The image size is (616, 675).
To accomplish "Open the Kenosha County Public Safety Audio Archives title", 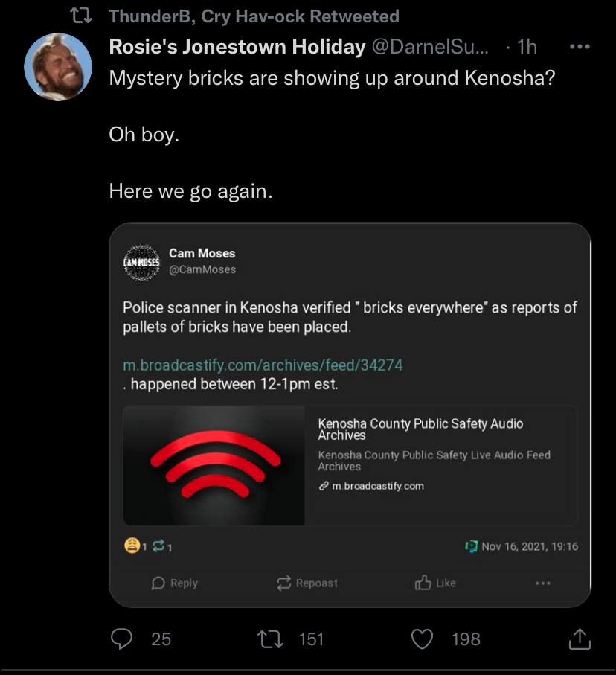I will tap(420, 429).
